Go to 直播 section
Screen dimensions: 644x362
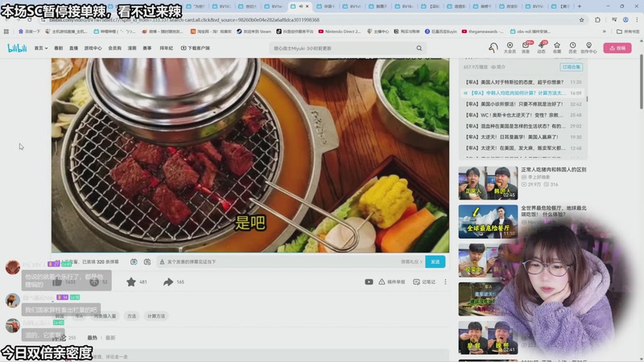click(73, 48)
